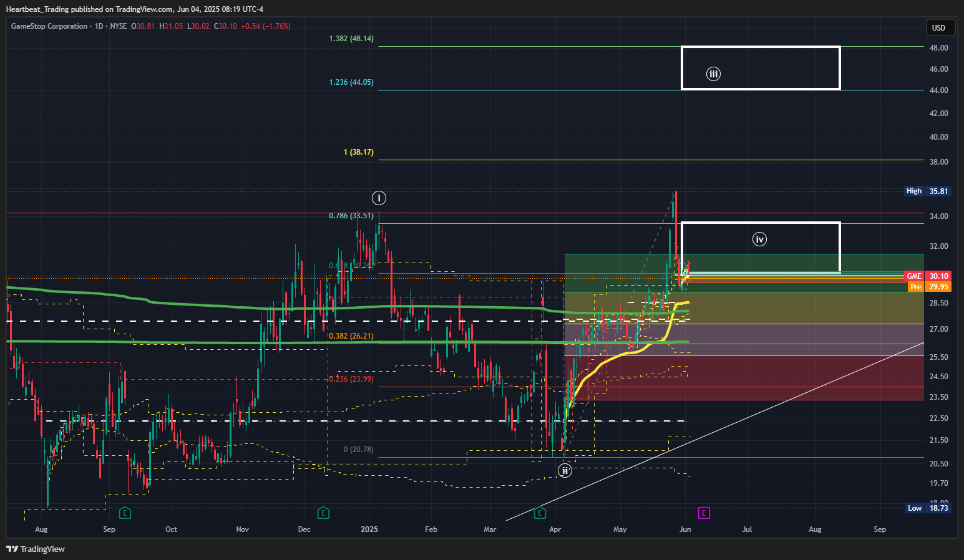Click the 28.50 price axis value
Screen dimensions: 964x560
938,303
